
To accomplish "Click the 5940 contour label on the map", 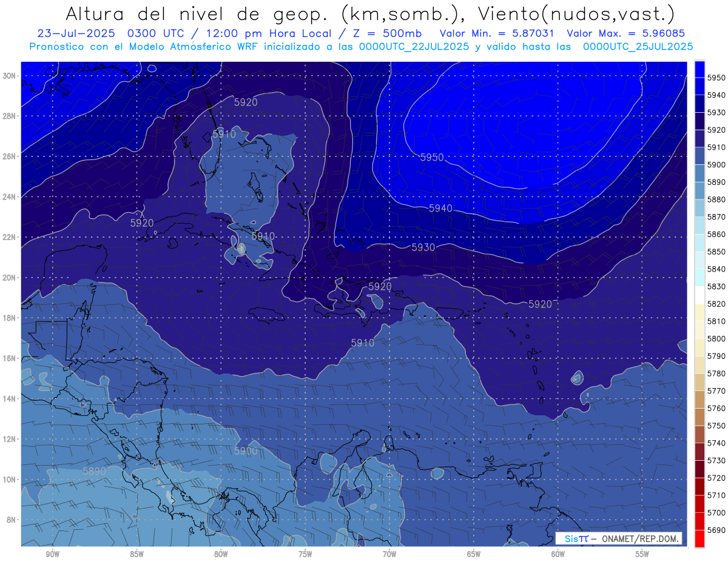I will [x=440, y=208].
